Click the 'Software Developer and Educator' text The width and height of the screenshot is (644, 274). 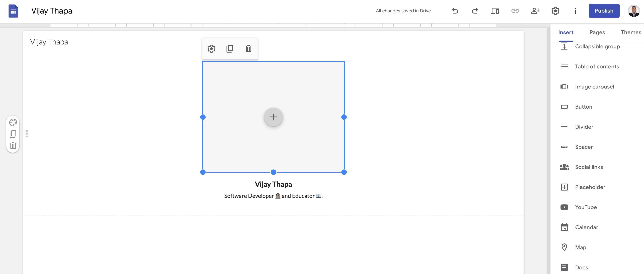(273, 196)
